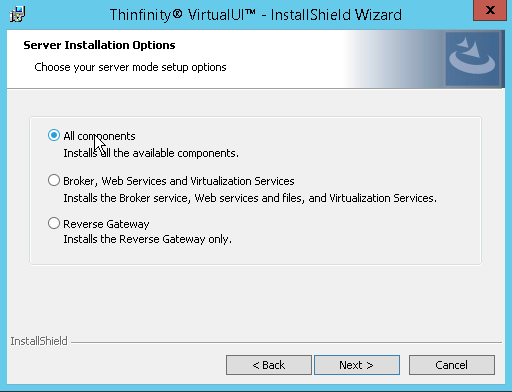Click the "All components" option label
512x392 pixels.
pyautogui.click(x=99, y=136)
